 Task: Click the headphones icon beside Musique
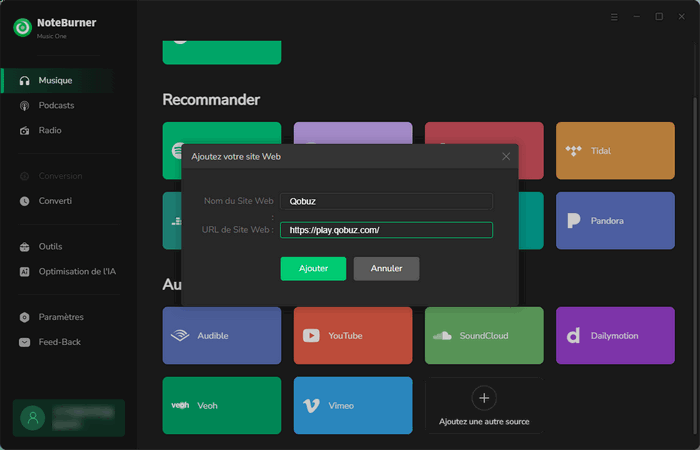coord(25,80)
